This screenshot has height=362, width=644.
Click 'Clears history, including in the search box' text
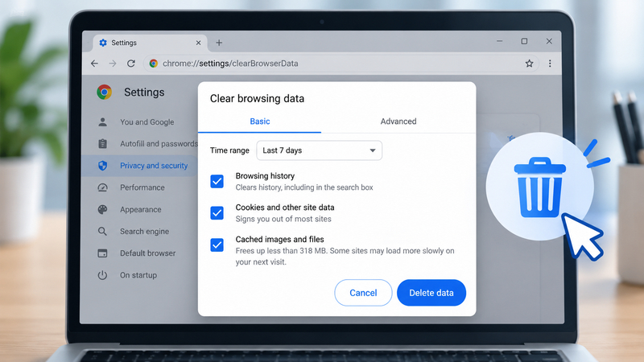pyautogui.click(x=304, y=187)
